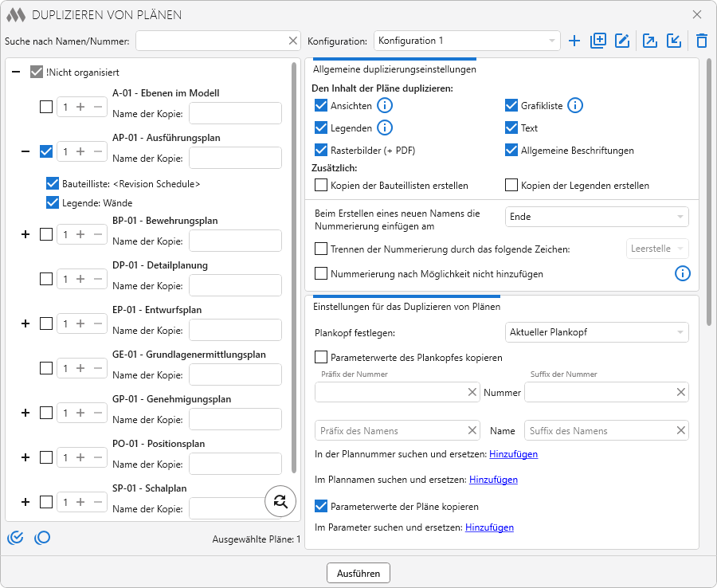Click Hinzufügen link for Plannamen search
The width and height of the screenshot is (717, 588).
[493, 480]
